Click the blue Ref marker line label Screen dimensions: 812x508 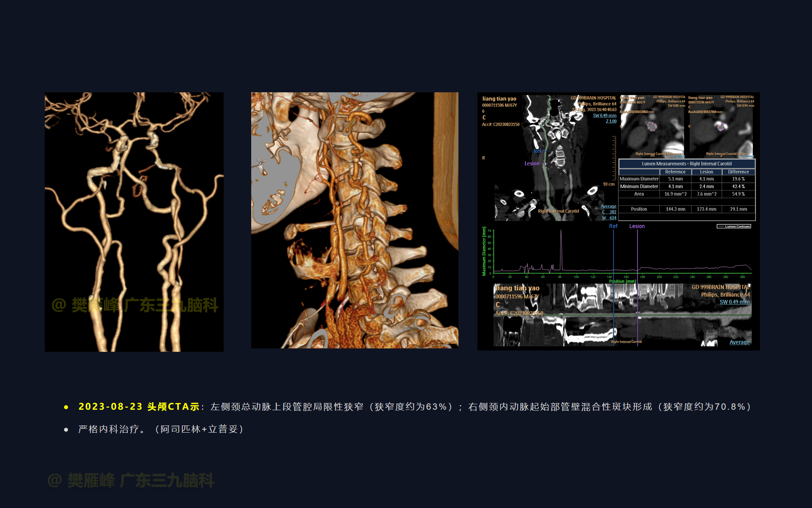click(x=613, y=226)
